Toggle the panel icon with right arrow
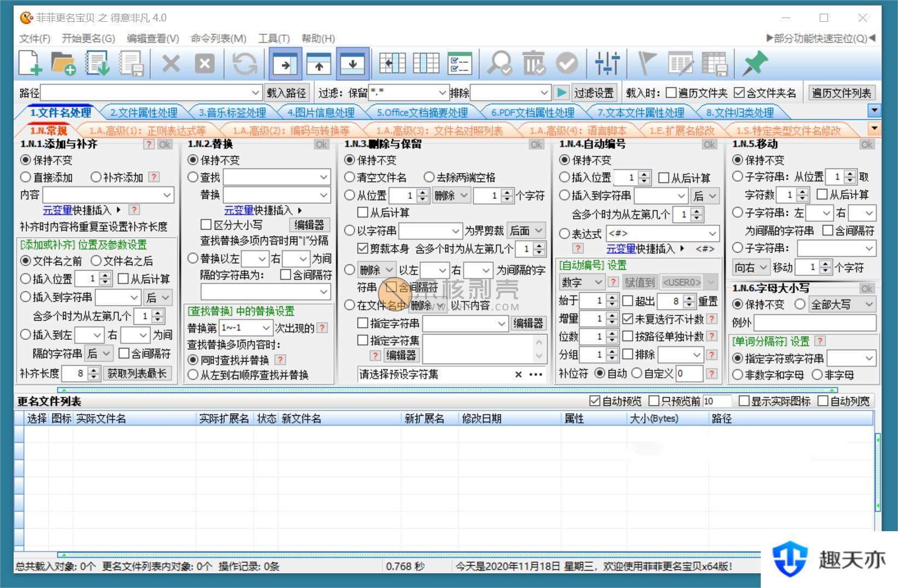The height and width of the screenshot is (588, 898). (285, 64)
